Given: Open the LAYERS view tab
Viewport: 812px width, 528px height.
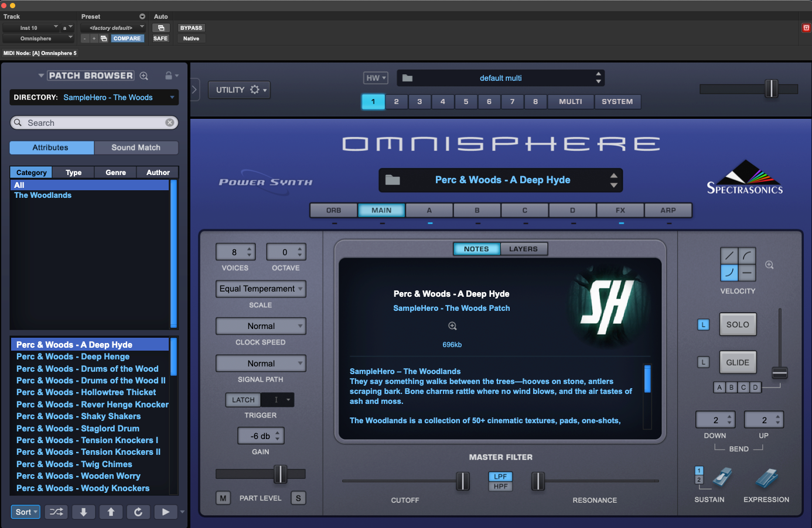Looking at the screenshot, I should point(523,249).
